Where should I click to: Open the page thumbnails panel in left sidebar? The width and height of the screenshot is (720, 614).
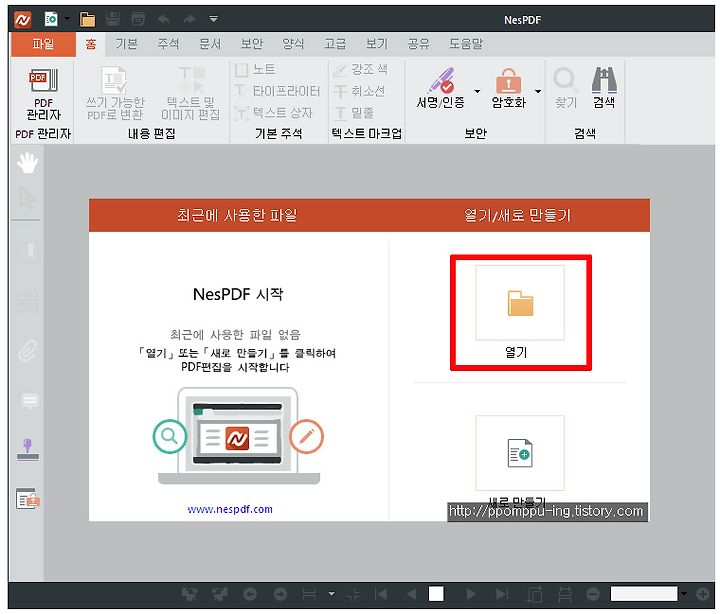pyautogui.click(x=28, y=301)
